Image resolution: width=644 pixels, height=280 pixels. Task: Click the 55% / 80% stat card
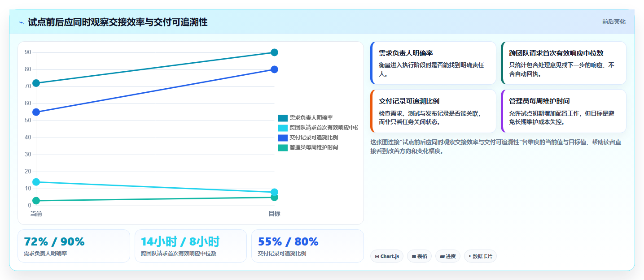coord(307,246)
